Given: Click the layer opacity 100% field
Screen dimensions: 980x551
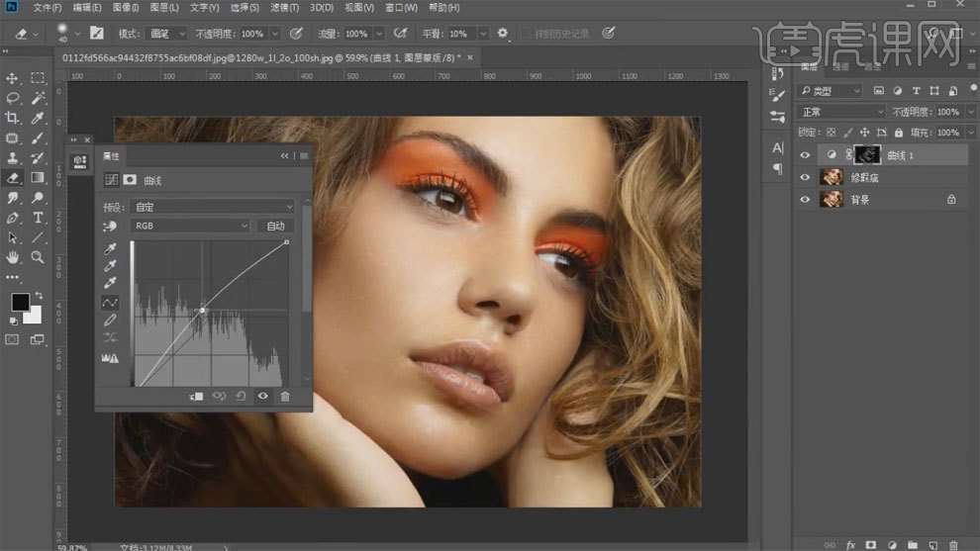Looking at the screenshot, I should point(948,112).
